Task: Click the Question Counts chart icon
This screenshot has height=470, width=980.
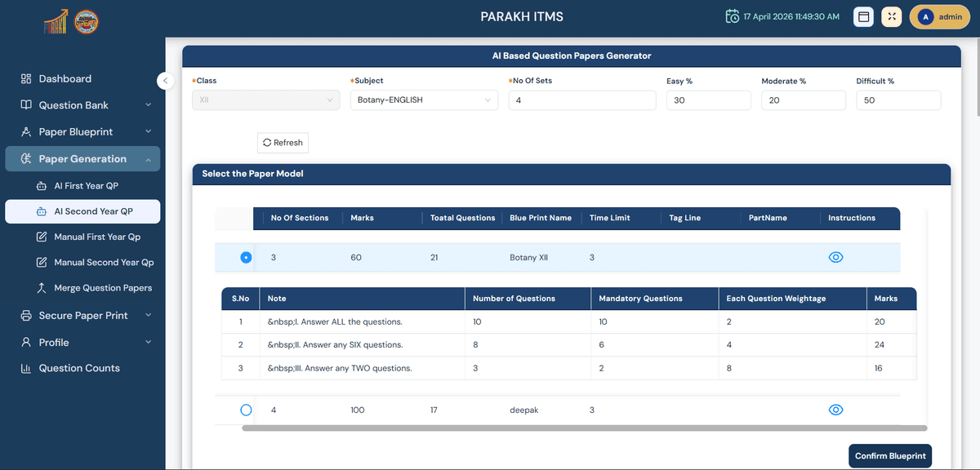Action: pyautogui.click(x=26, y=368)
